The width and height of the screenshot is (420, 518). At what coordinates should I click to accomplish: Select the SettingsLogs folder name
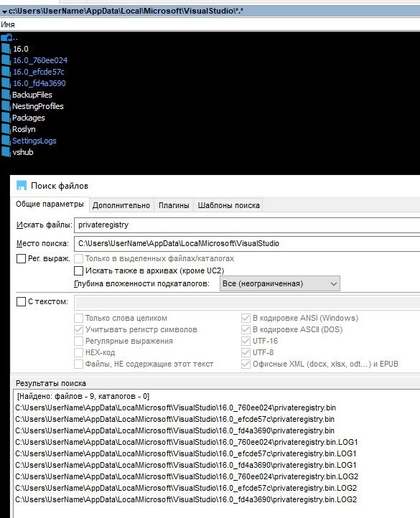[x=34, y=141]
